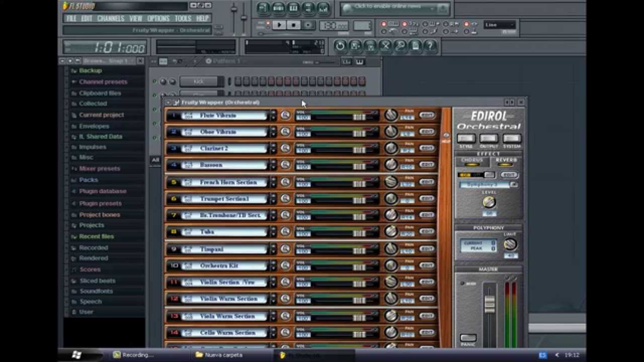Click the pan knob of French Horn Section
Image resolution: width=644 pixels, height=362 pixels.
(391, 182)
